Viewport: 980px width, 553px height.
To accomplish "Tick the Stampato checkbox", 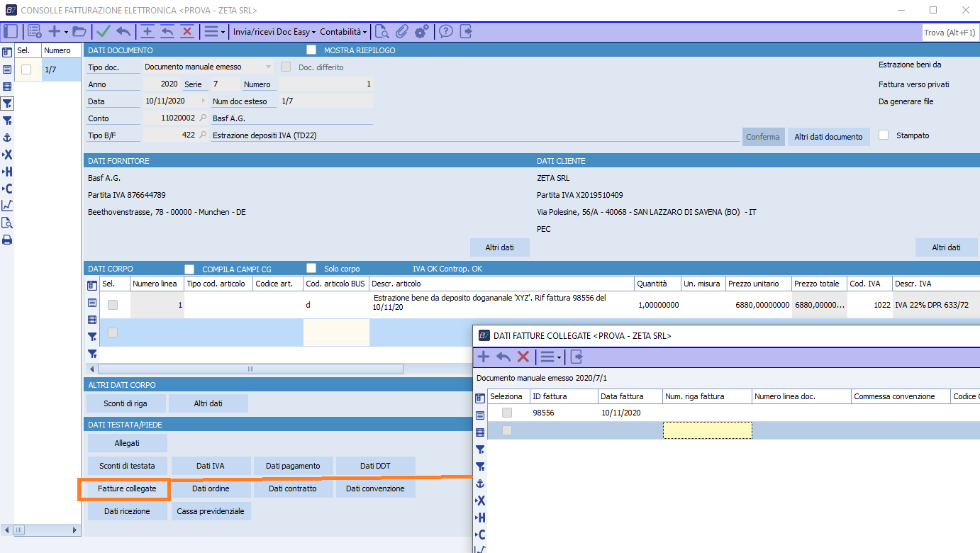I will [884, 135].
